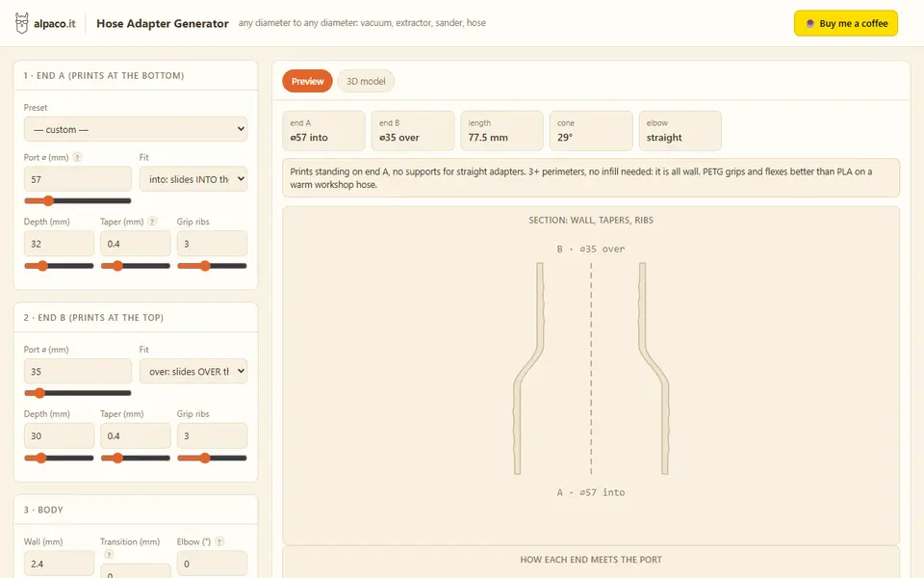Click the '2 · END B (PRINTS AT THE TOP)' header
The image size is (924, 578).
coord(93,317)
